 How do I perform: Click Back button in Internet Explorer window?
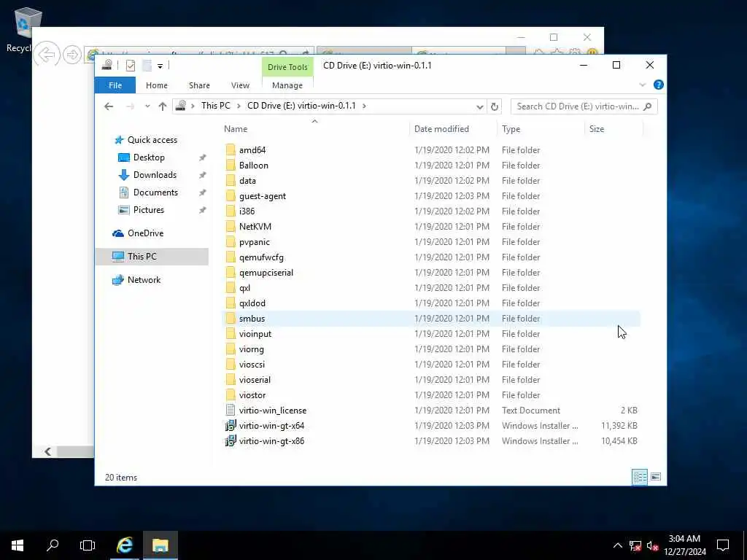tap(47, 54)
